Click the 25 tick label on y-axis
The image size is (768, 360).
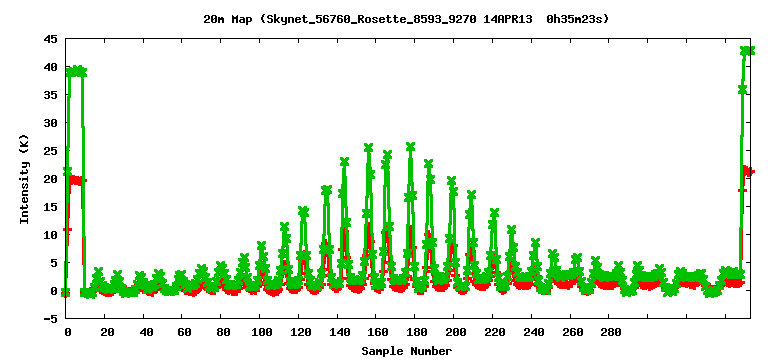pos(50,151)
